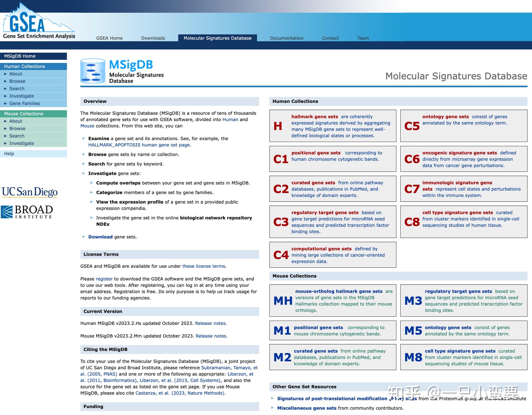
Task: Click the MSigDB database cylinder logo
Action: pos(93,71)
